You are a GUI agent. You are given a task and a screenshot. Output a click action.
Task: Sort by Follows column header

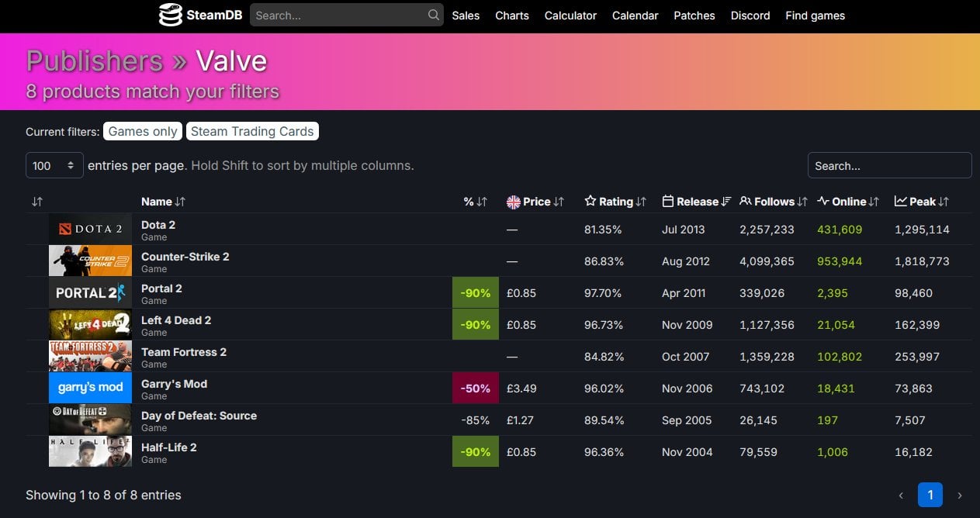pyautogui.click(x=774, y=202)
